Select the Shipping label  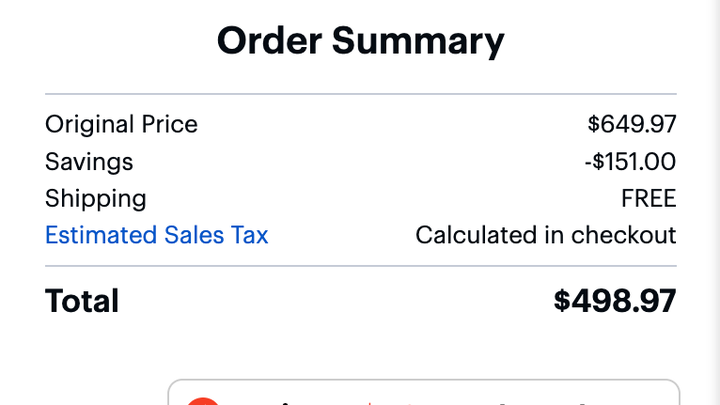(x=96, y=199)
